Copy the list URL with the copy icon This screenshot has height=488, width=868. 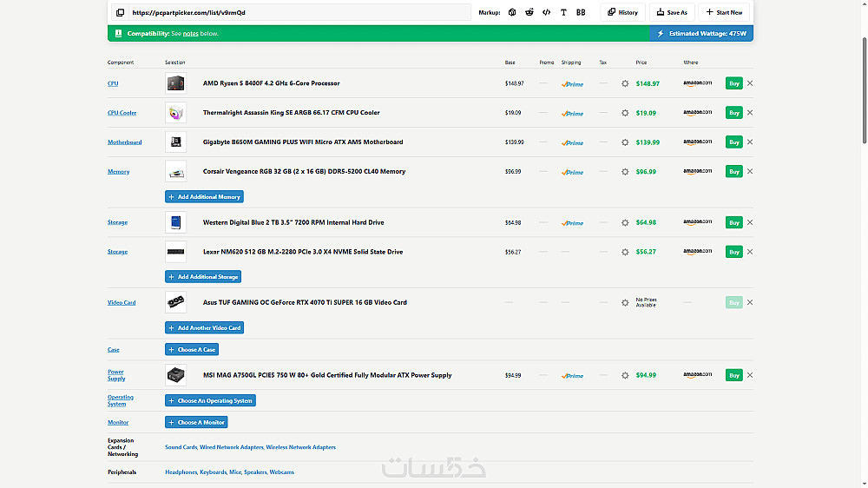[x=120, y=12]
